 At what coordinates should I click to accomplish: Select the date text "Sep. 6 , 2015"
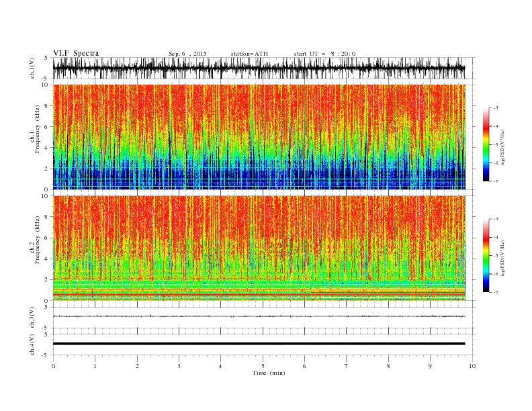point(187,54)
